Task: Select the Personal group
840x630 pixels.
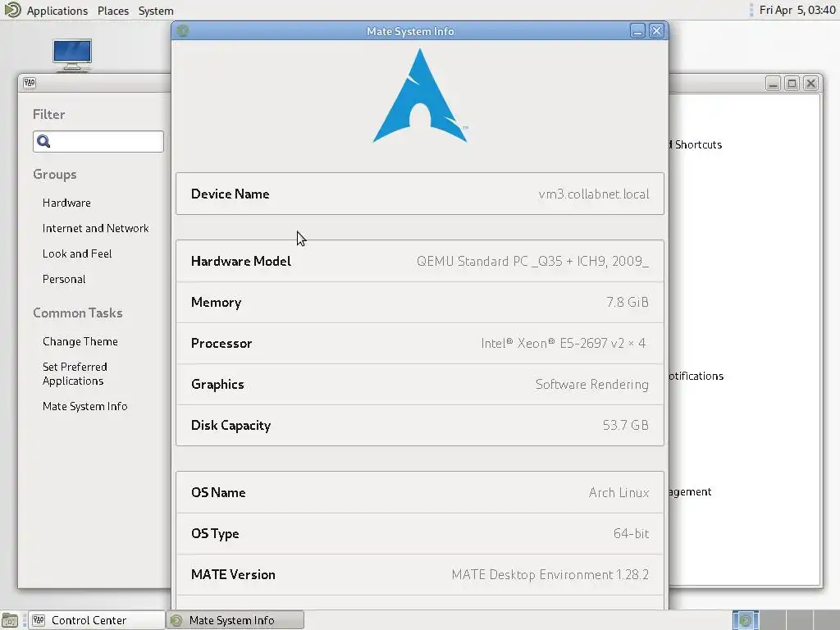Action: tap(64, 279)
